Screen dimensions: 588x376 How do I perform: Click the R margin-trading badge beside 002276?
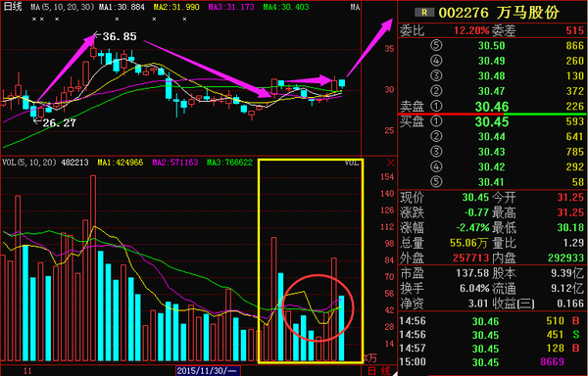coord(424,13)
